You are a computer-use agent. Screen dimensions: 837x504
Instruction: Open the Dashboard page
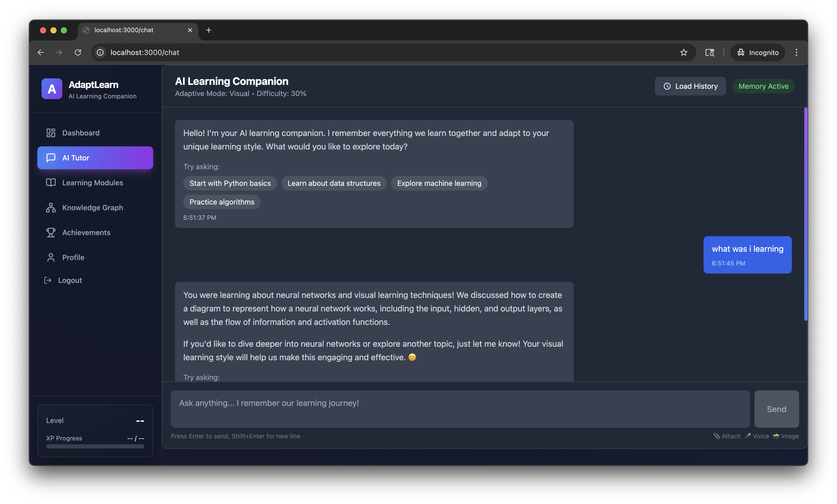coord(80,133)
